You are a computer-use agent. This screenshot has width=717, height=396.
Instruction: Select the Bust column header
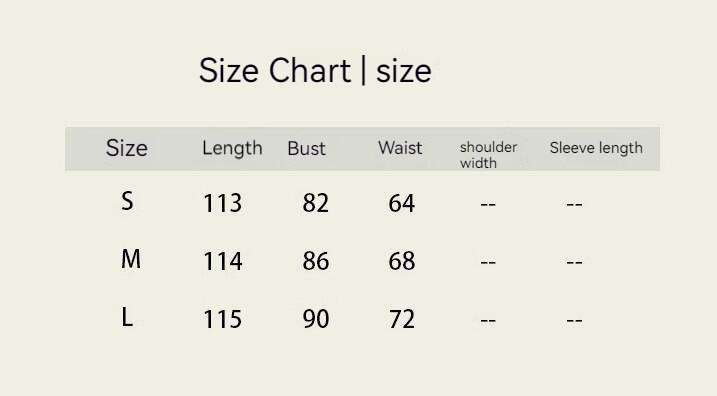[x=306, y=149]
